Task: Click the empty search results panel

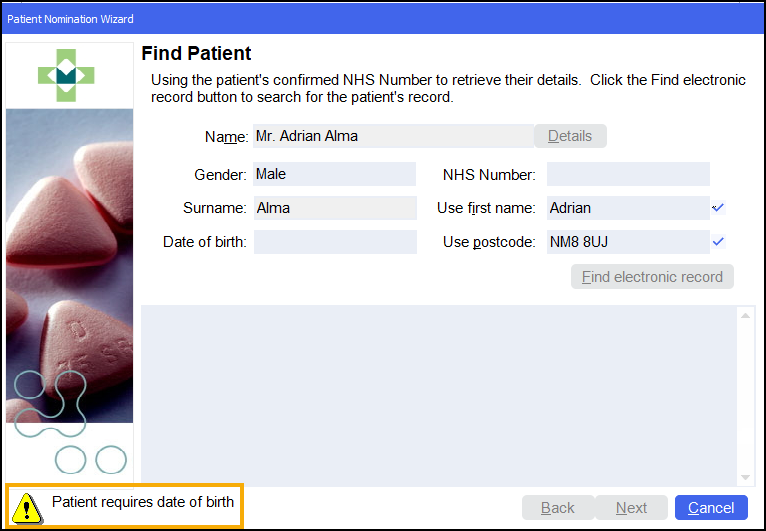Action: pos(438,395)
